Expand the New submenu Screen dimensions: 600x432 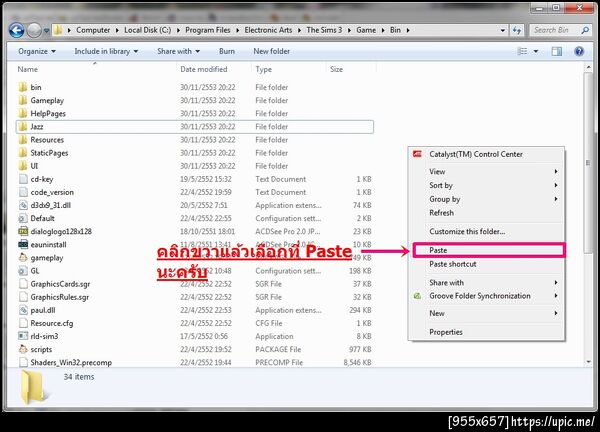pos(487,313)
